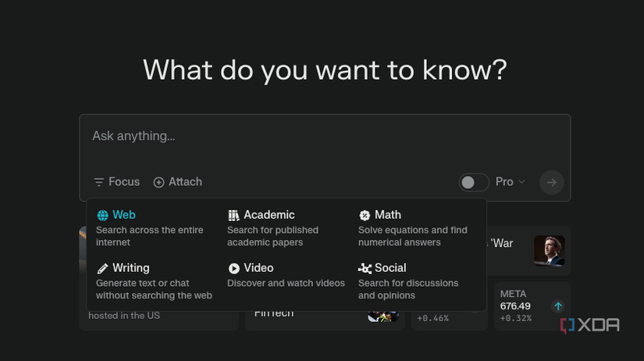Open the Focus mode selector

pyautogui.click(x=116, y=182)
